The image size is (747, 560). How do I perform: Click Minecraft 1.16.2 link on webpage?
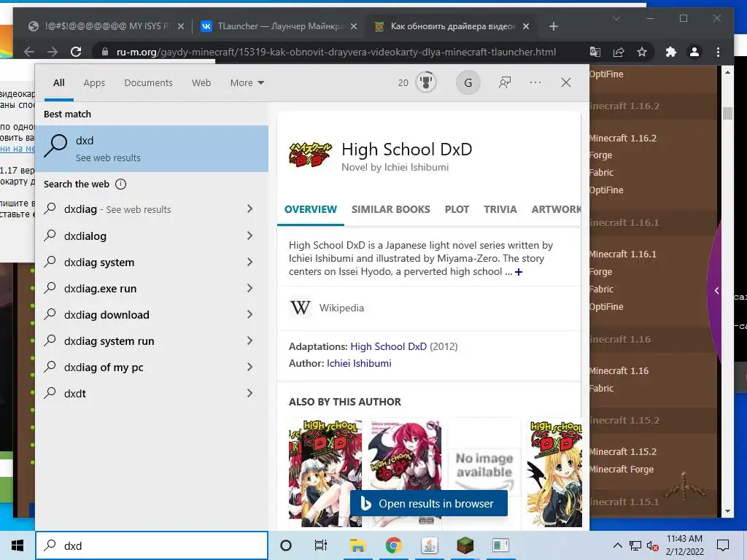pos(623,139)
